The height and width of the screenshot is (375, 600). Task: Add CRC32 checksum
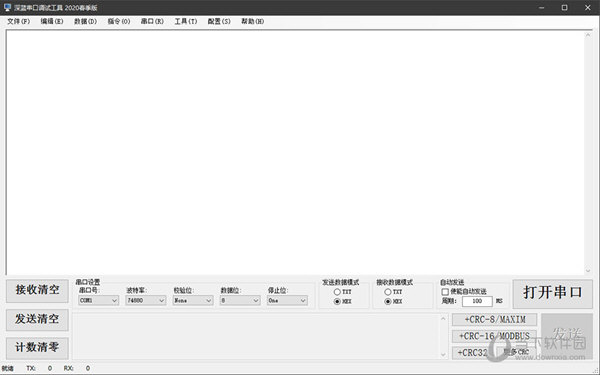click(x=473, y=353)
